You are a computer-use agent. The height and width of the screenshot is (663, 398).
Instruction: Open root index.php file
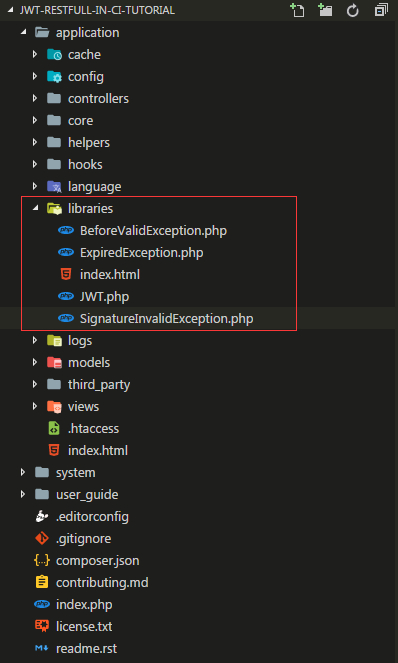pyautogui.click(x=84, y=605)
